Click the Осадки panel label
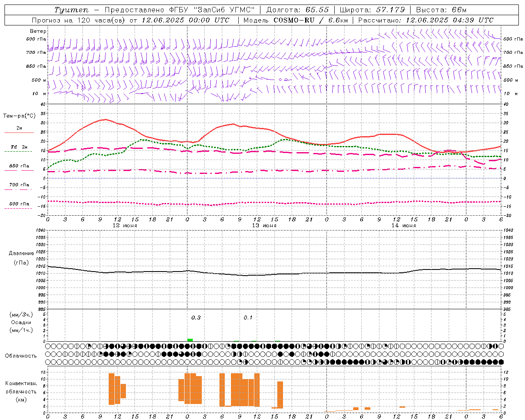The width and height of the screenshot is (525, 420). pos(21,322)
